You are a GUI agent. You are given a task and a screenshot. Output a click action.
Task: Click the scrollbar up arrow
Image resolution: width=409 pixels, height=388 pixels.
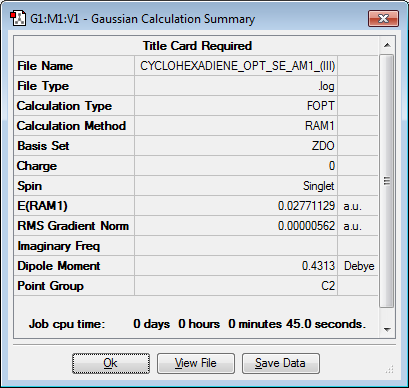pos(387,45)
